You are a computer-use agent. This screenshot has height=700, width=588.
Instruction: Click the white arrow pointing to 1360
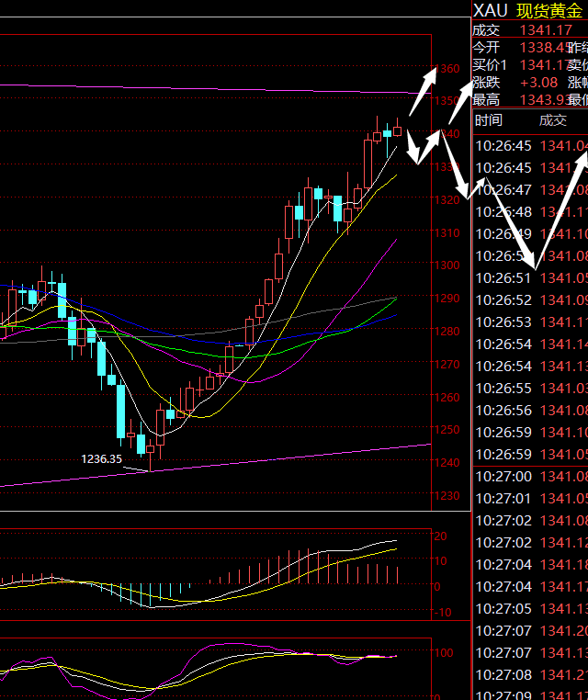point(423,90)
